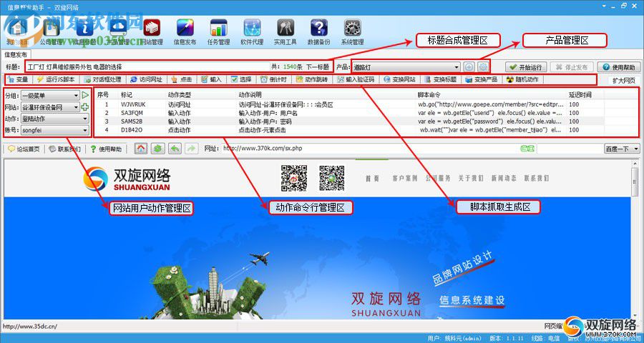The width and height of the screenshot is (644, 343).
Task: Click 扩大网页 button
Action: click(x=624, y=81)
